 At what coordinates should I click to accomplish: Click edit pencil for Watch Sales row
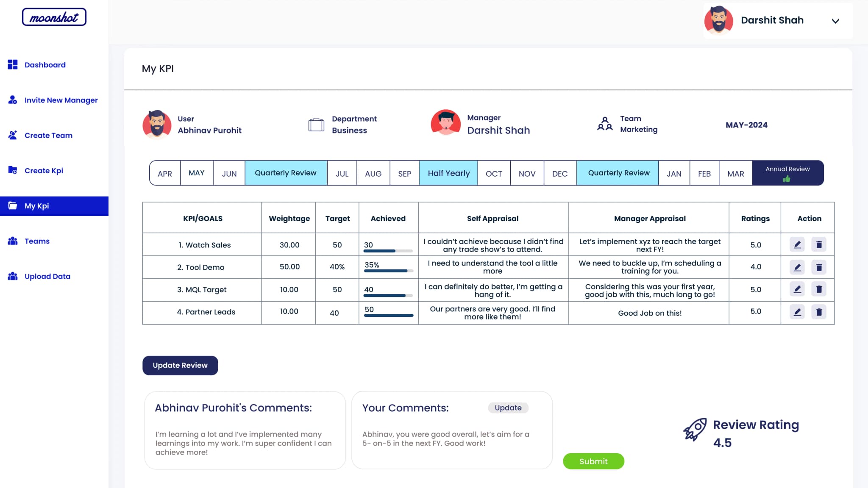tap(797, 244)
